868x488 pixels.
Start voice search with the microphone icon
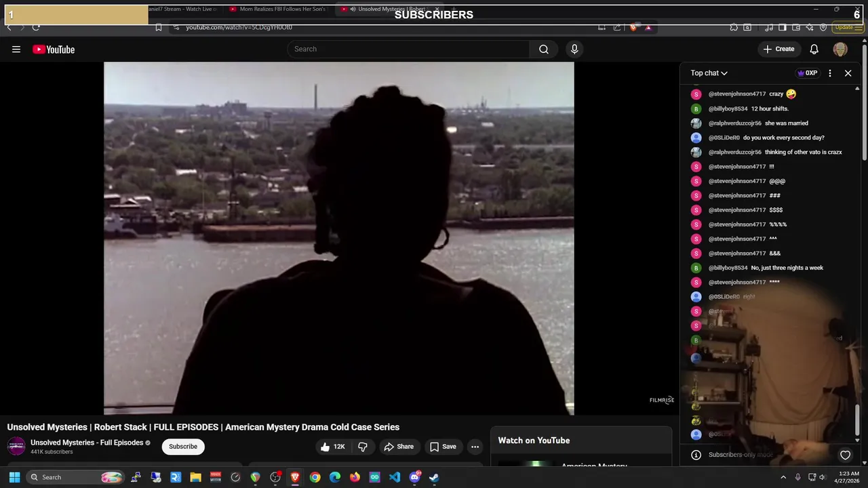tap(574, 49)
